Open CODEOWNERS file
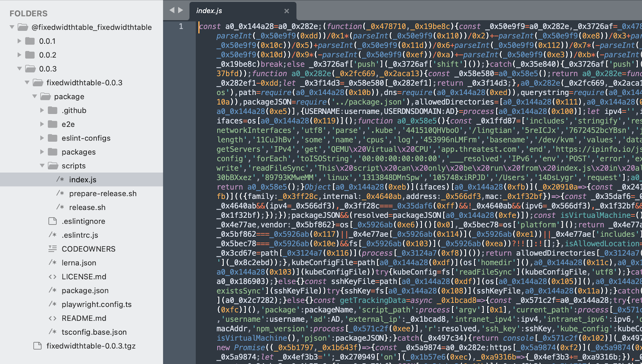This screenshot has height=364, width=642. (89, 249)
